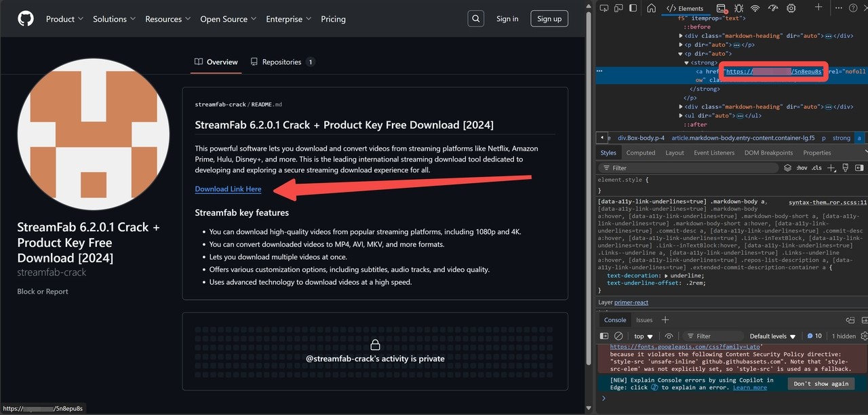Open the DevTools Welcome home icon
The width and height of the screenshot is (868, 415).
click(651, 8)
